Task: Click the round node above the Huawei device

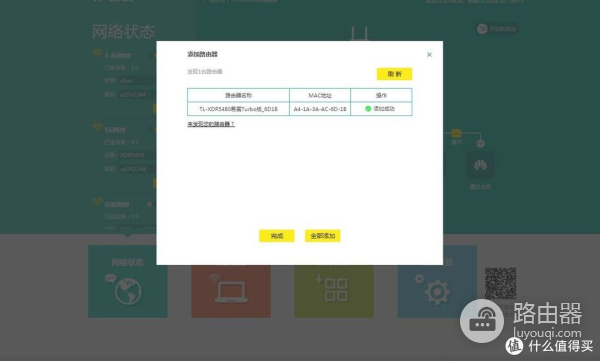Action: pos(481,144)
